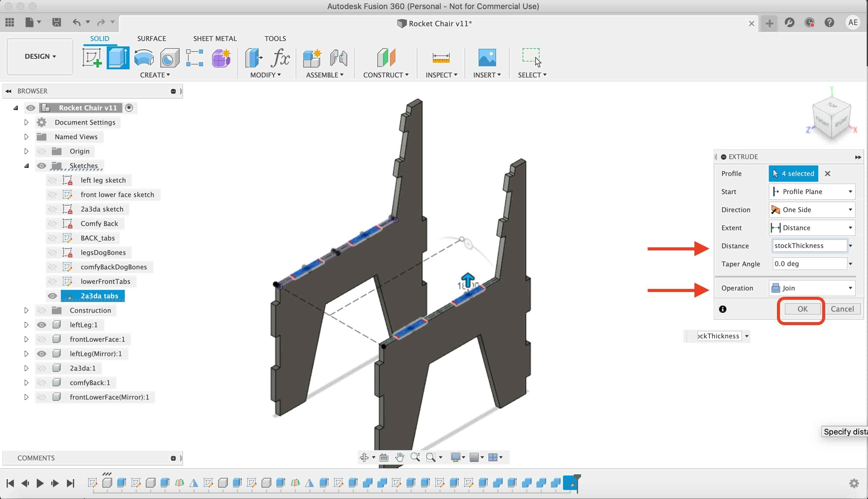Open Change Parameters fx icon
The height and width of the screenshot is (499, 868).
(x=280, y=58)
